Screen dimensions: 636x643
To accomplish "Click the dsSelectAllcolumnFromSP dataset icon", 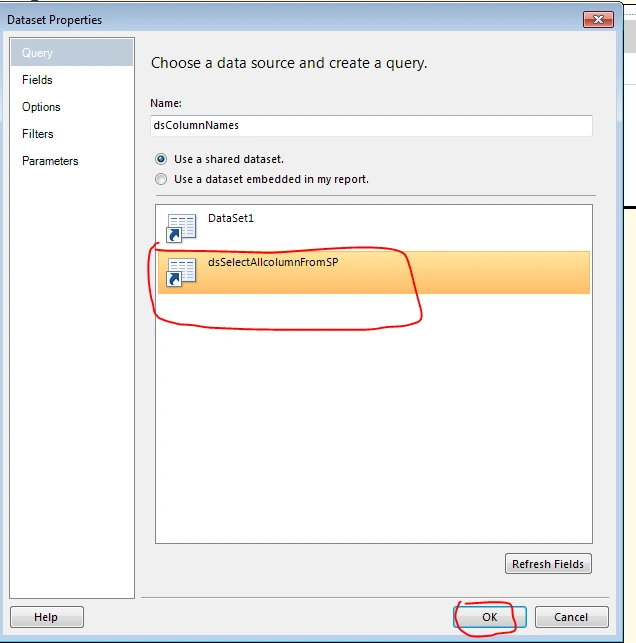I will click(181, 272).
